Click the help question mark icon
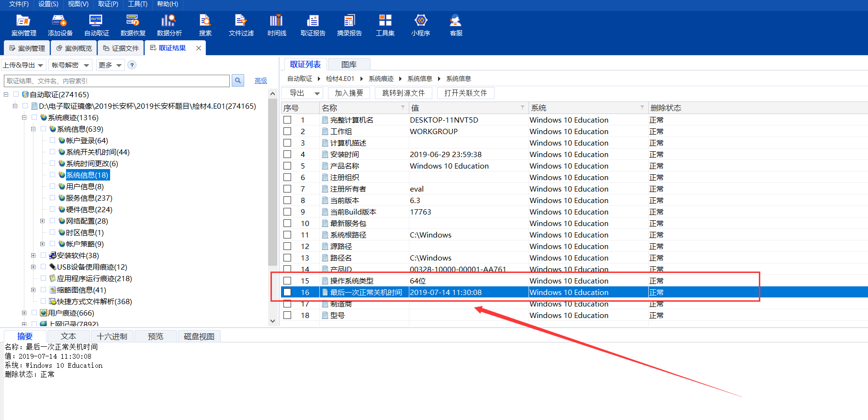The width and height of the screenshot is (868, 420). [x=132, y=65]
